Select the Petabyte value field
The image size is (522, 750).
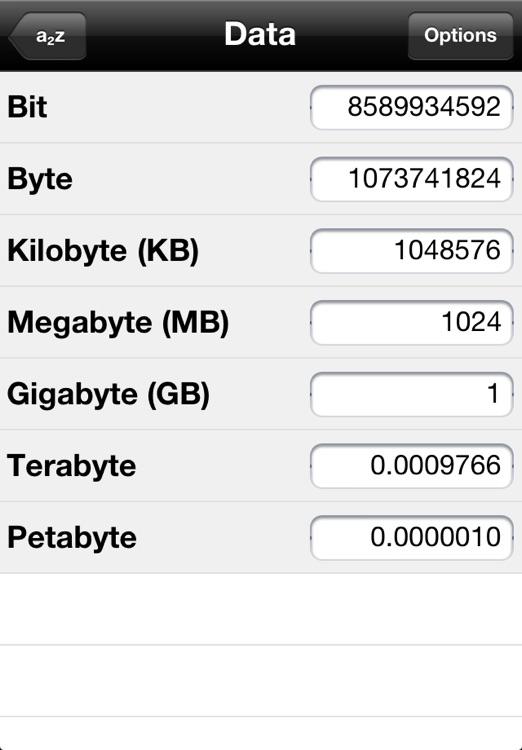(411, 538)
